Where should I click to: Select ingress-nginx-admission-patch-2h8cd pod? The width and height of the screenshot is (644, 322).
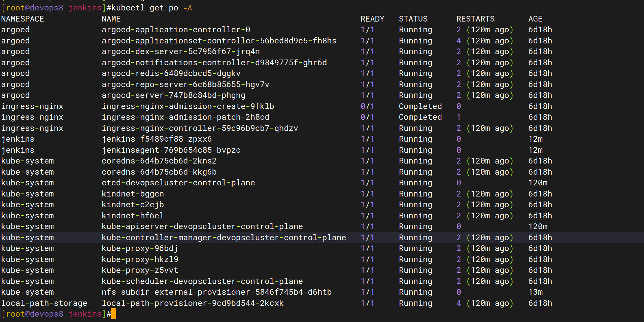pyautogui.click(x=185, y=117)
